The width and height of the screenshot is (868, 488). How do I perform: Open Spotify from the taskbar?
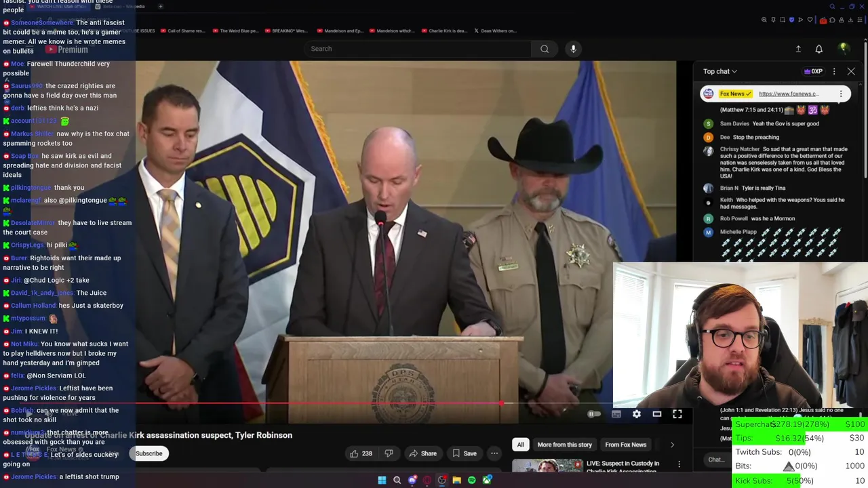coord(472,480)
